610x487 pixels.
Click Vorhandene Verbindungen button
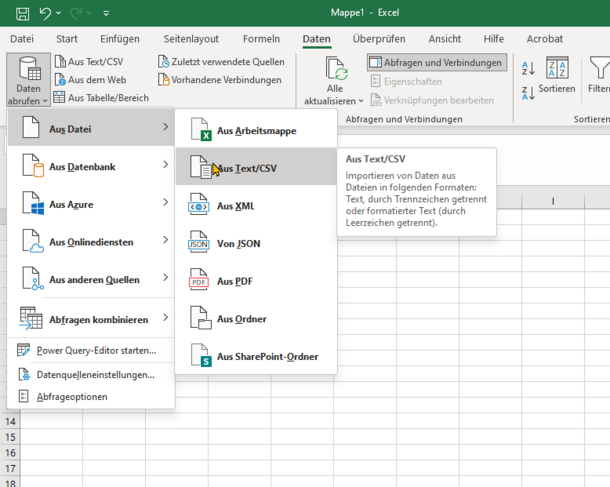point(218,80)
